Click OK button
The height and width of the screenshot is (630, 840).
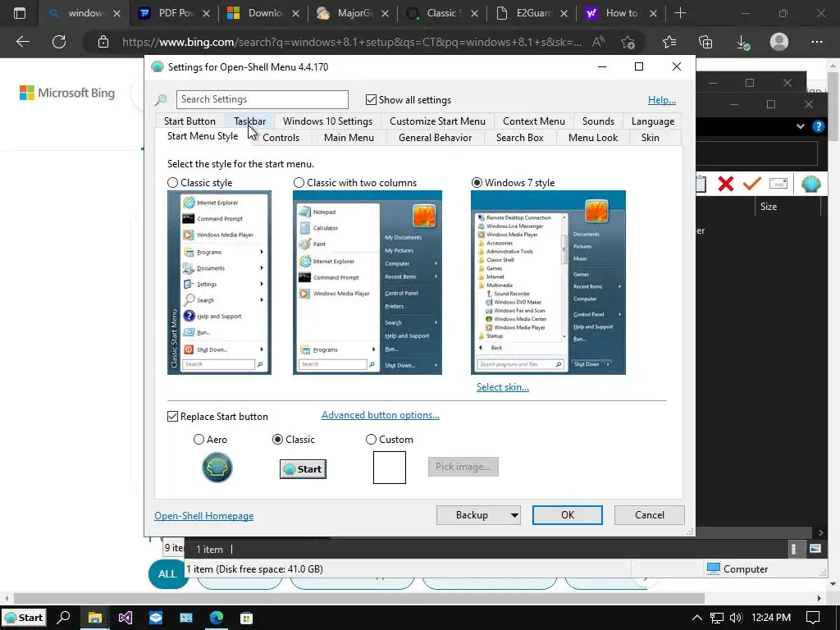(x=568, y=515)
